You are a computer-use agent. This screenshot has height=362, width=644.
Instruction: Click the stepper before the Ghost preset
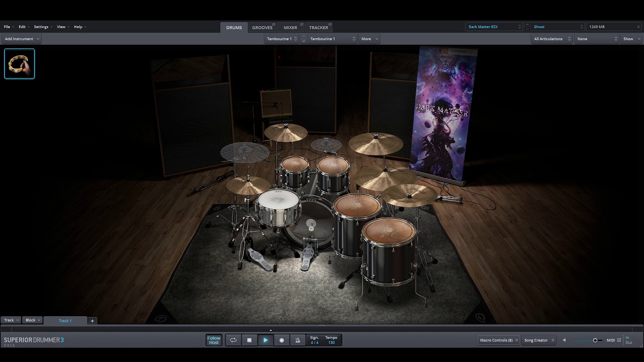(x=528, y=27)
